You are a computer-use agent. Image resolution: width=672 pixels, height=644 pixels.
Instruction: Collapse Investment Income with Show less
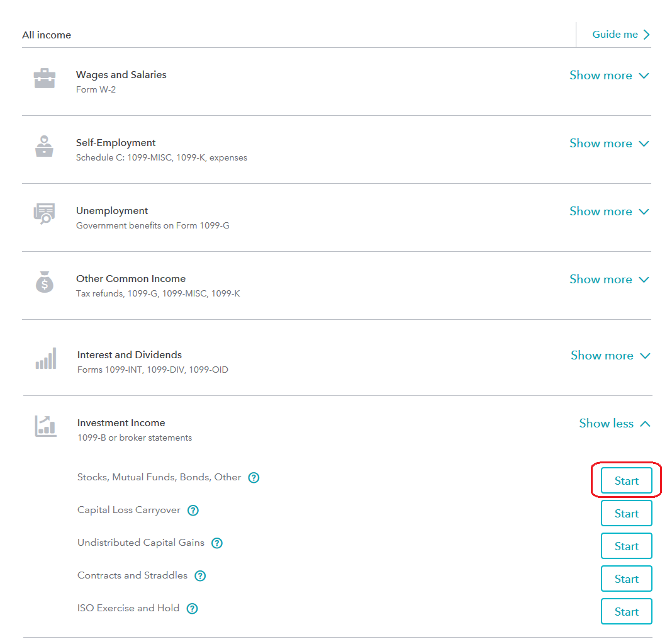point(615,424)
